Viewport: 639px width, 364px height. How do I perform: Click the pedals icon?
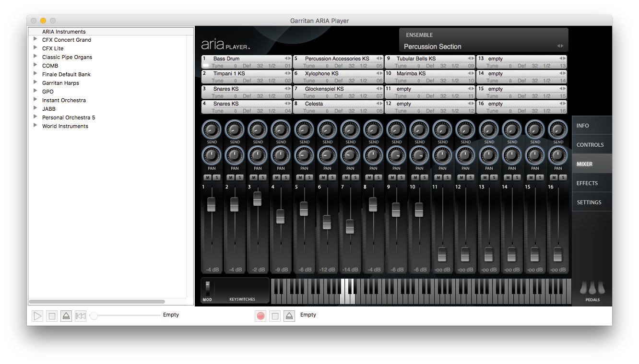pyautogui.click(x=592, y=288)
